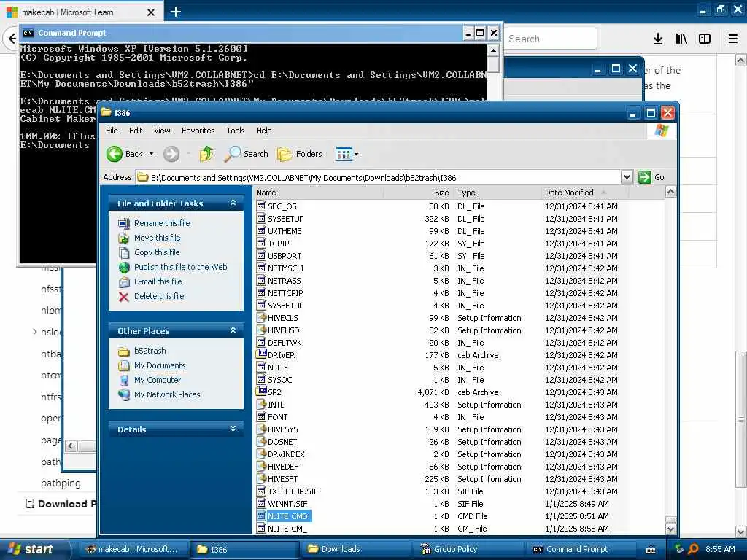Open the browser downloads icon
The height and width of the screenshot is (560, 747).
(x=658, y=39)
